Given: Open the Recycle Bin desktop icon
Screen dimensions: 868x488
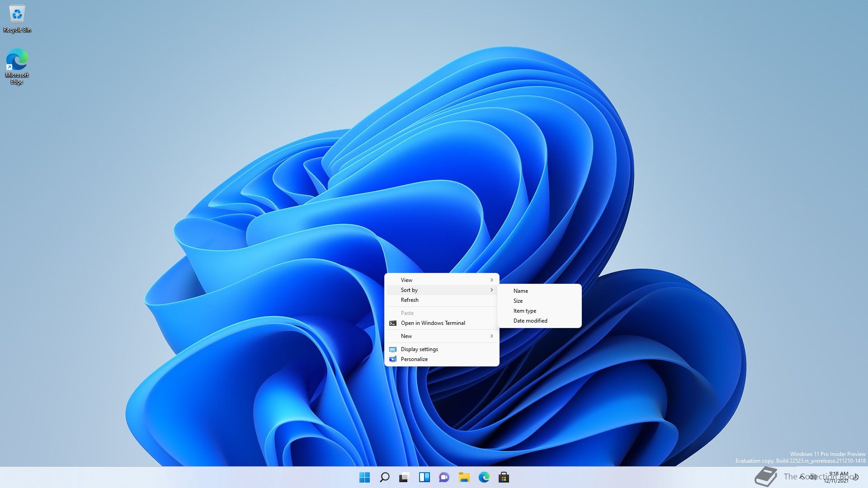Looking at the screenshot, I should point(17,19).
